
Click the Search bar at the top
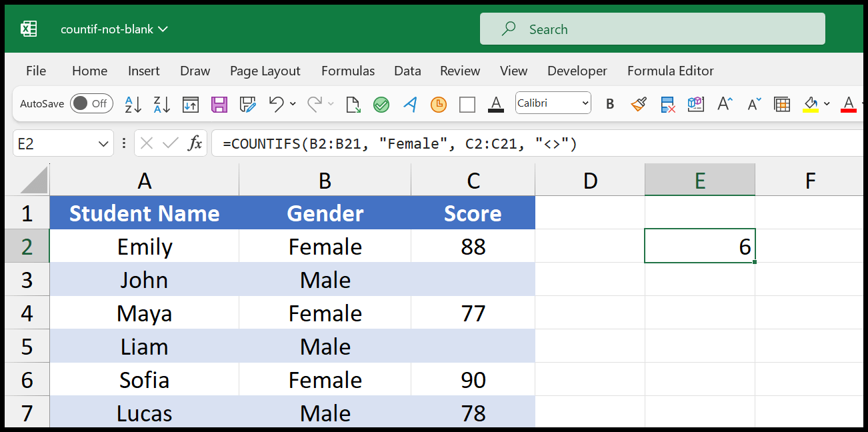pyautogui.click(x=652, y=29)
